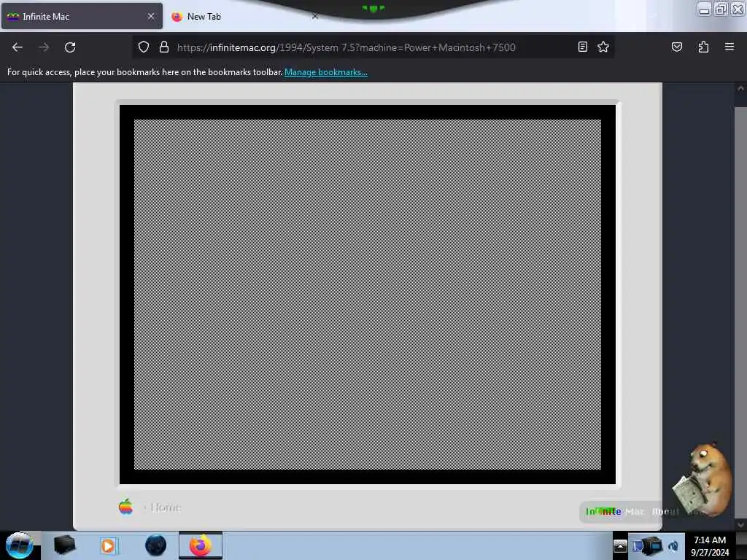Open the Pocket save icon
Screen dimensions: 747x560
[676, 47]
